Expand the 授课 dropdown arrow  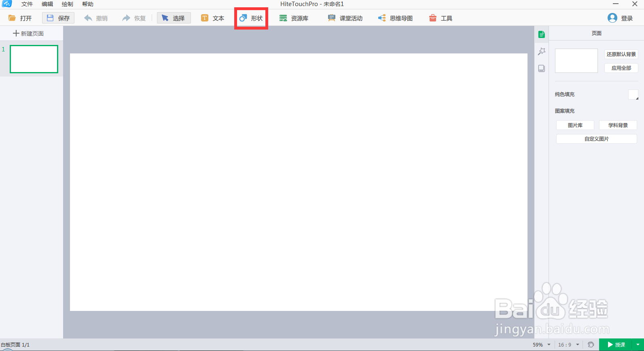coord(638,345)
